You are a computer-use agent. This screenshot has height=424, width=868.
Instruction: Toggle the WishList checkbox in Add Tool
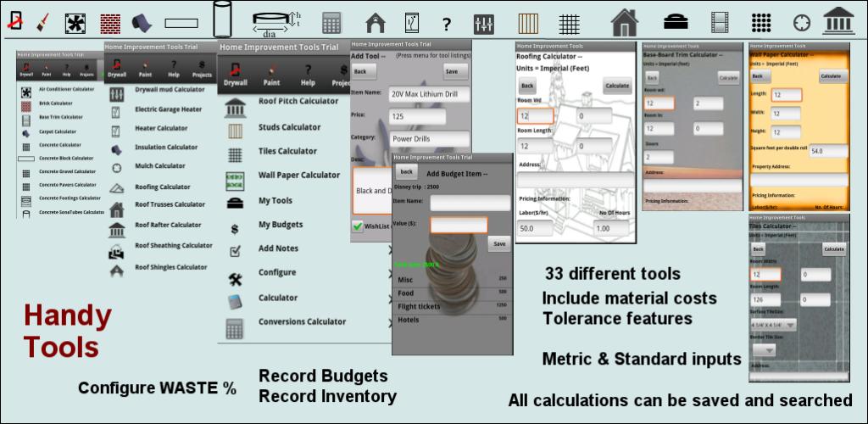[359, 227]
